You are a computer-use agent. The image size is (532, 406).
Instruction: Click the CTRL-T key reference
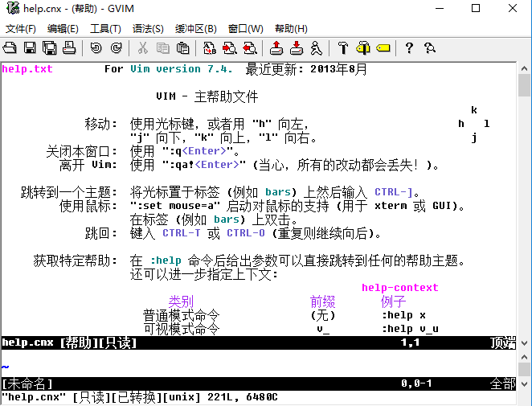click(x=182, y=233)
